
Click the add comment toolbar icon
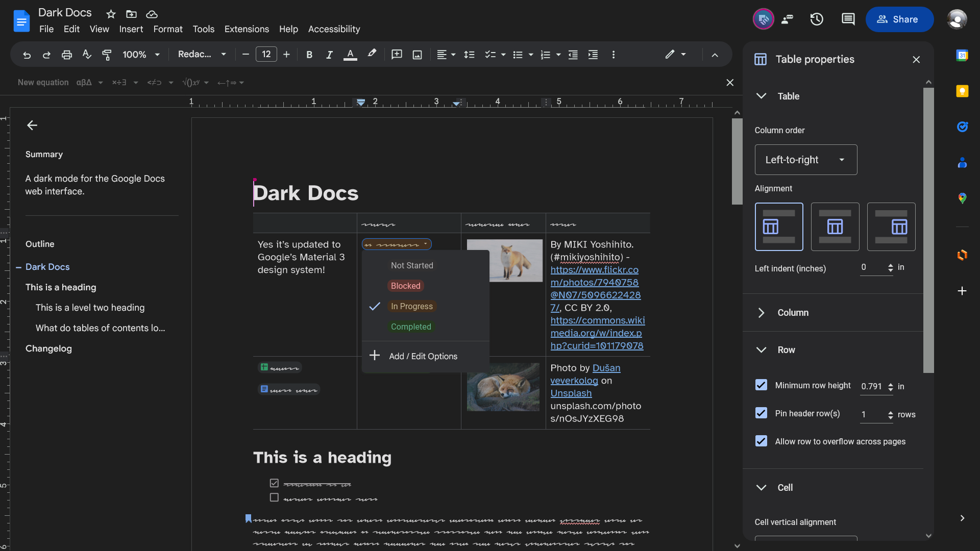click(397, 55)
